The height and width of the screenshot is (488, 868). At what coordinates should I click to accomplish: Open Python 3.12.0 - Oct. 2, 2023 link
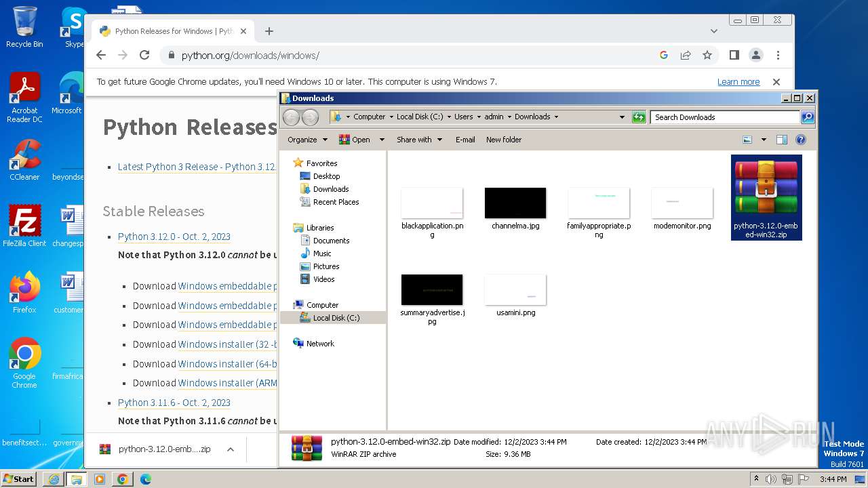[174, 237]
